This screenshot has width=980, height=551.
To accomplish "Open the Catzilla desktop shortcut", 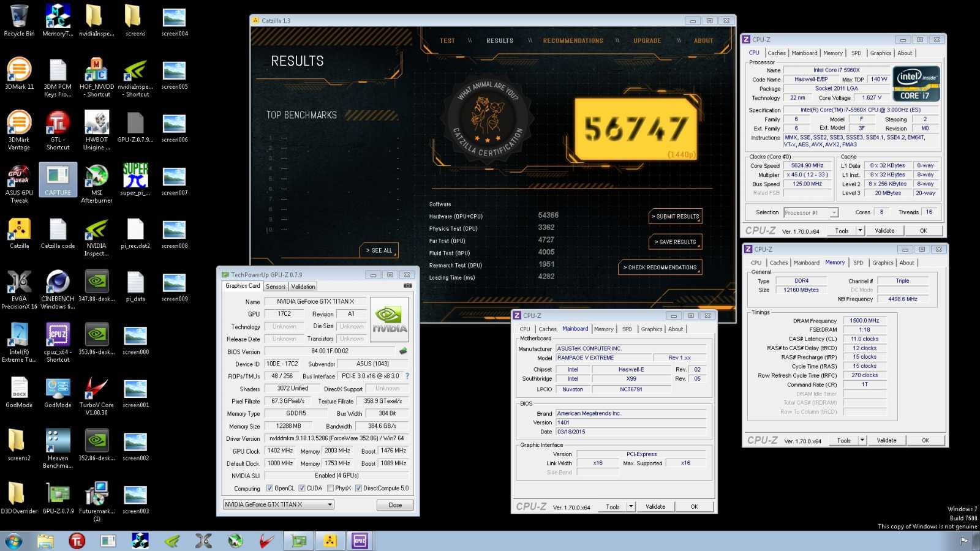I will (x=19, y=233).
